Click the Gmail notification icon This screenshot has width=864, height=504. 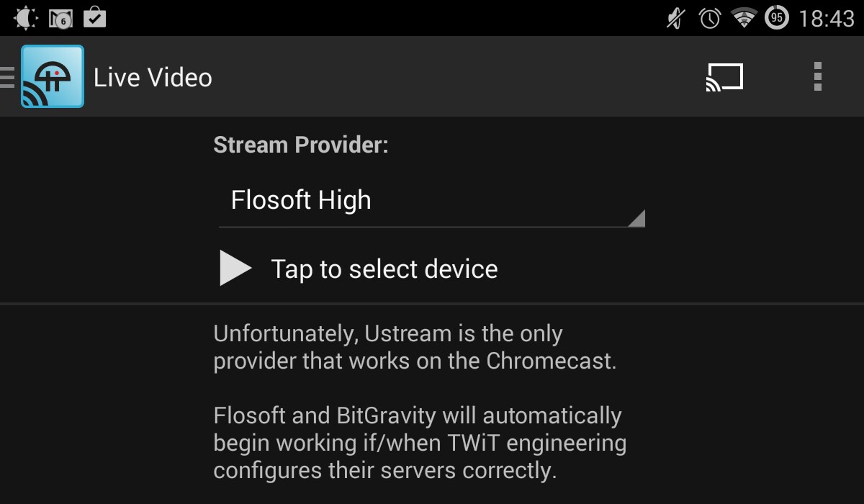pyautogui.click(x=61, y=18)
